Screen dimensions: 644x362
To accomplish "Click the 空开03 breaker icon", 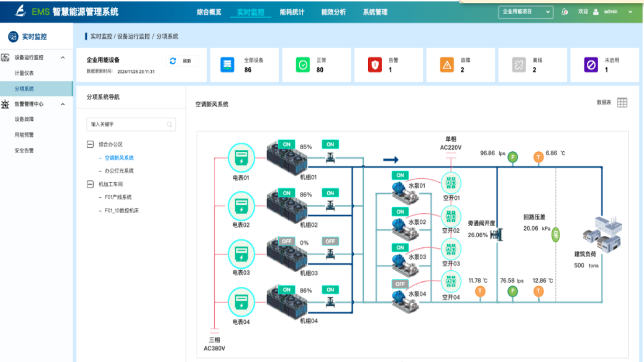I will pyautogui.click(x=451, y=249).
